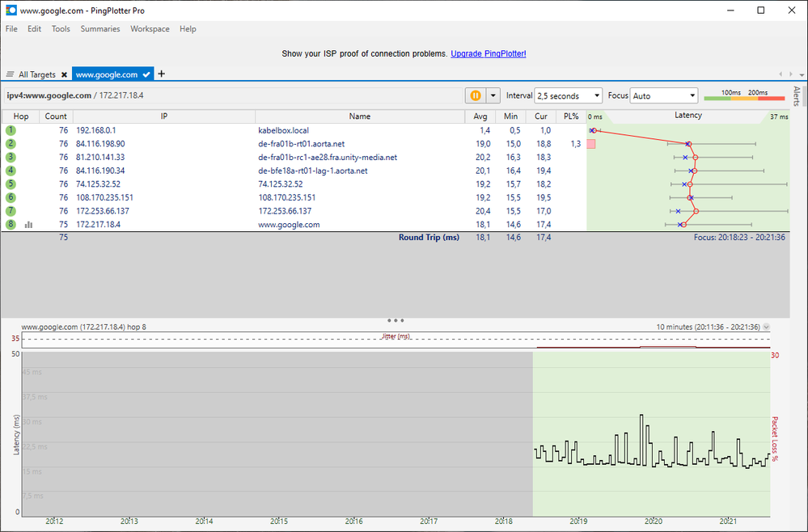This screenshot has height=532, width=808.
Task: Open the Interval dropdown showing 2,5 seconds
Action: 569,95
